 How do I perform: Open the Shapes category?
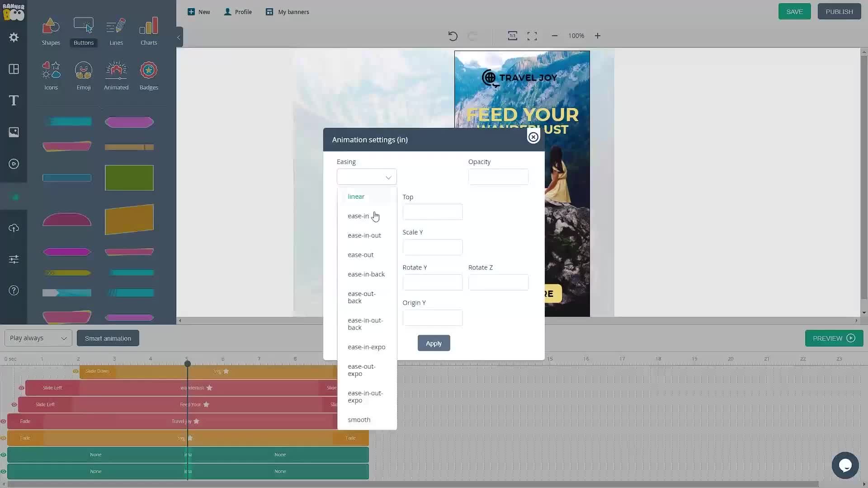coord(51,31)
